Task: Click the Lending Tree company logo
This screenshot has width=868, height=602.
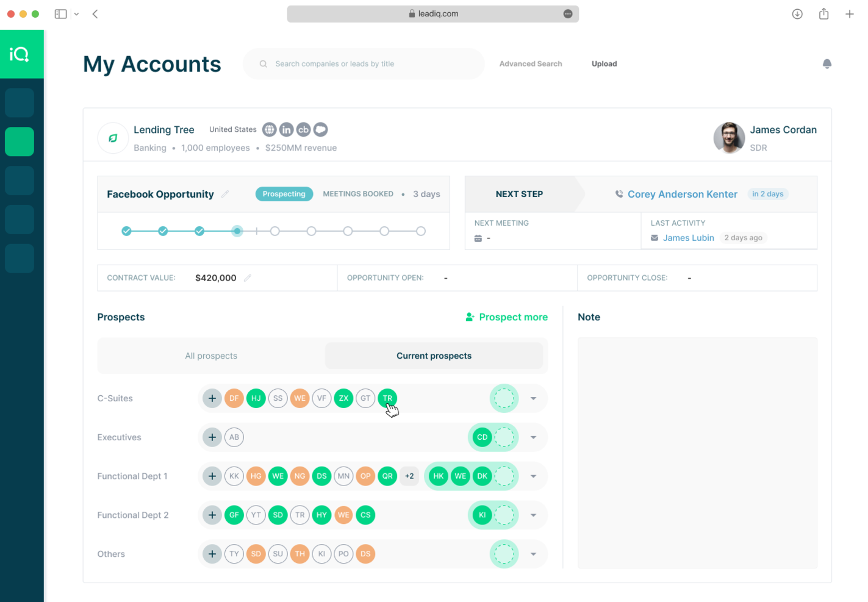Action: tap(113, 138)
